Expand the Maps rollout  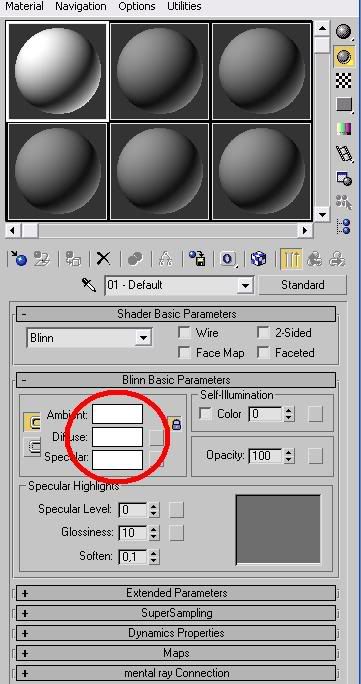176,653
